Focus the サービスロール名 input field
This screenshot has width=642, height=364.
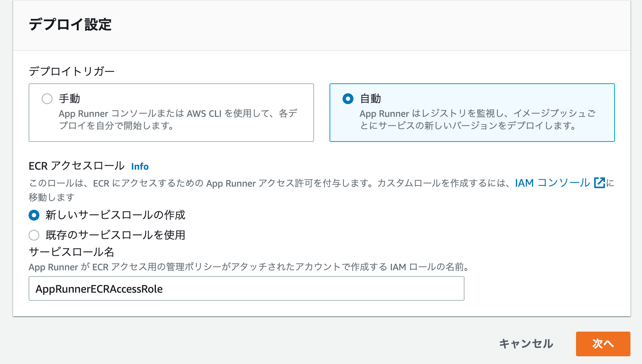[246, 289]
